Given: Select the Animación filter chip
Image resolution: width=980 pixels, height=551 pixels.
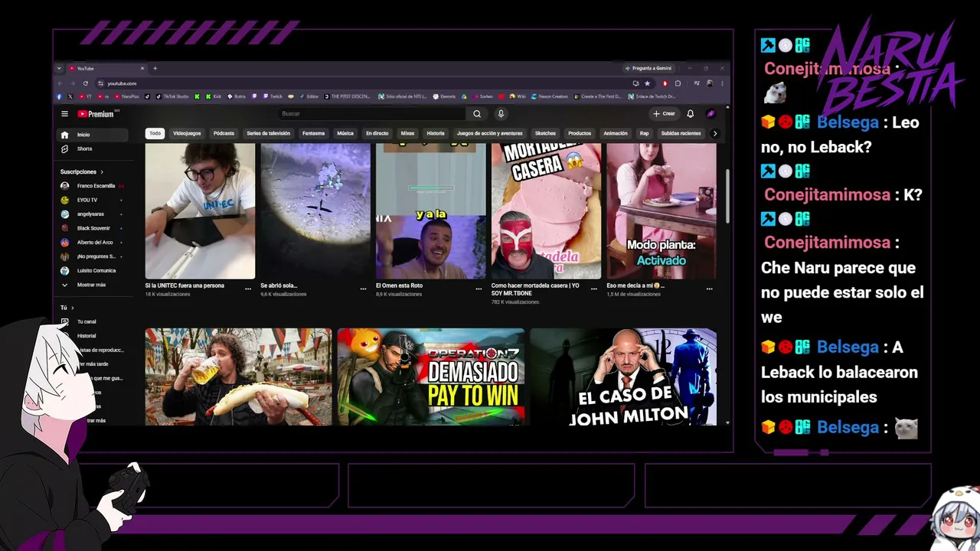Looking at the screenshot, I should coord(616,133).
